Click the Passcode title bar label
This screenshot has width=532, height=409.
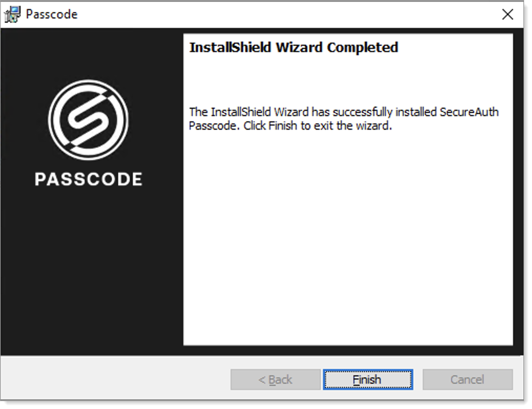click(x=51, y=14)
